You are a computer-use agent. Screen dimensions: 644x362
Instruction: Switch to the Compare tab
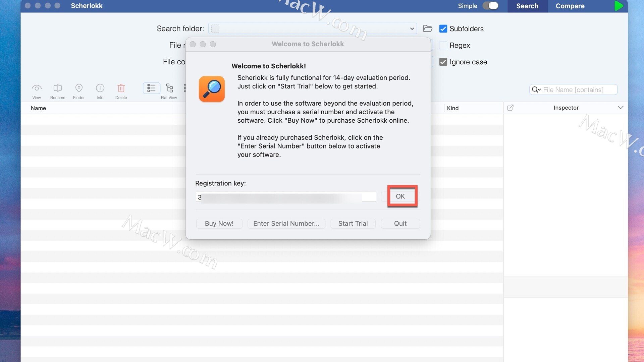click(570, 6)
